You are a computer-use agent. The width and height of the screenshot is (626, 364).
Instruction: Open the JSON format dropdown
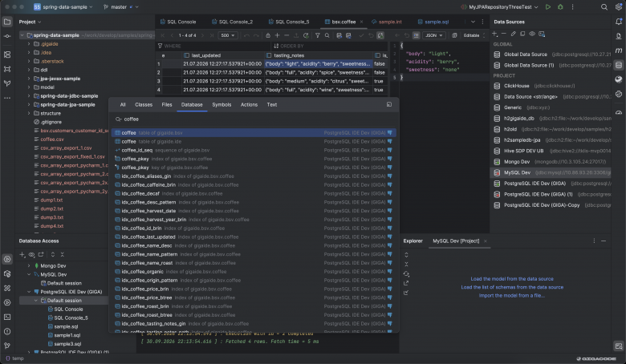[x=434, y=35]
